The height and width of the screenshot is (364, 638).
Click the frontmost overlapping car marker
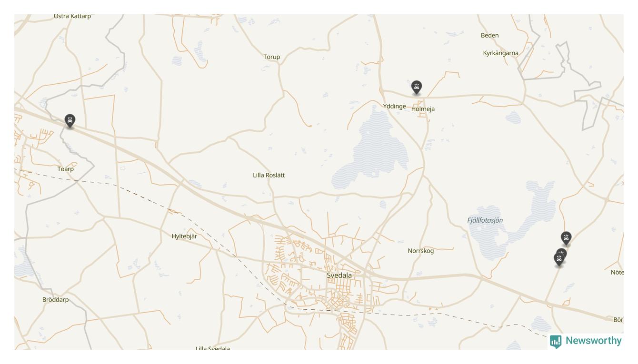(559, 259)
